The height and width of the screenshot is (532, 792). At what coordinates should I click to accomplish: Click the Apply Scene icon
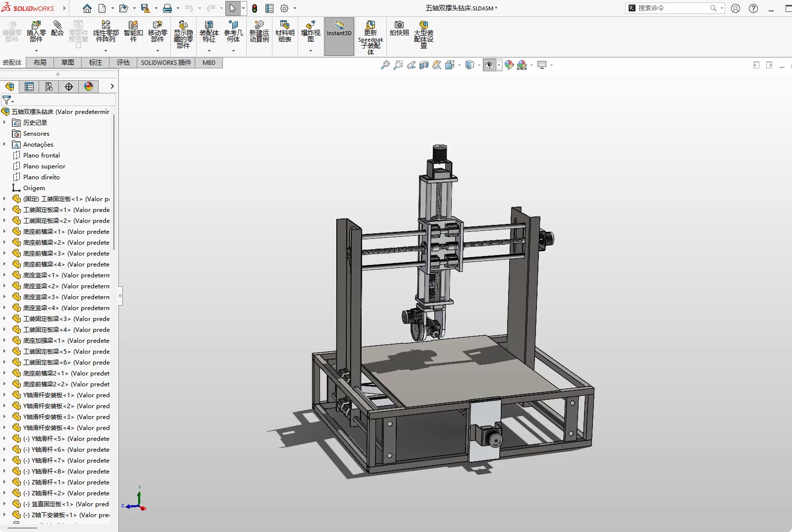(522, 65)
